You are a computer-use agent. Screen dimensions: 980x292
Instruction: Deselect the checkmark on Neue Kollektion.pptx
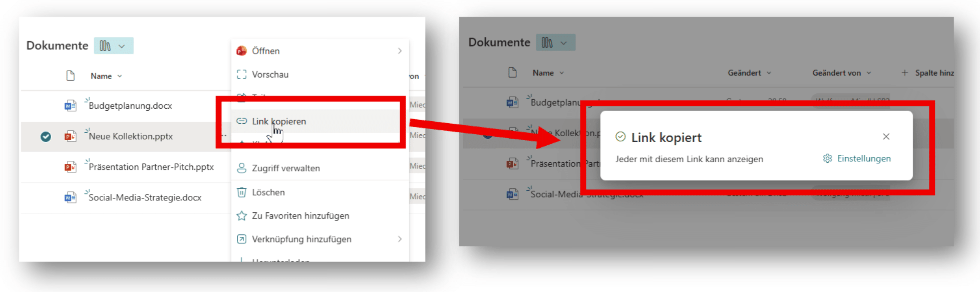(46, 136)
